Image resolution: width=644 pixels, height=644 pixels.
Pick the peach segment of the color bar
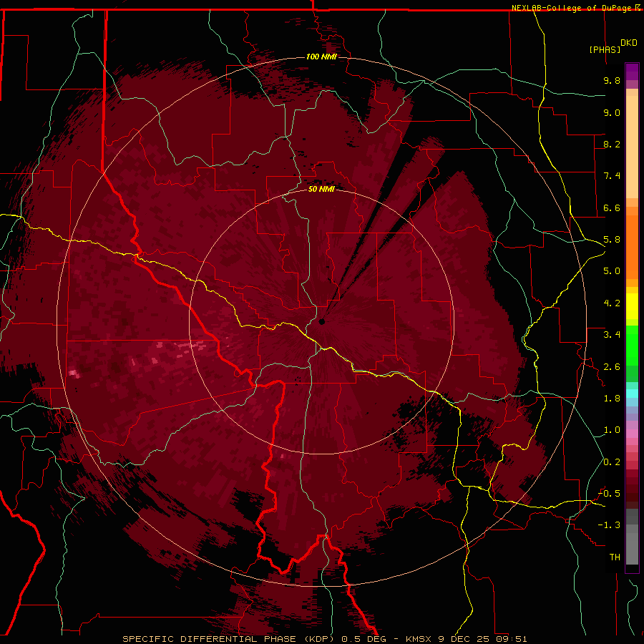[632, 146]
